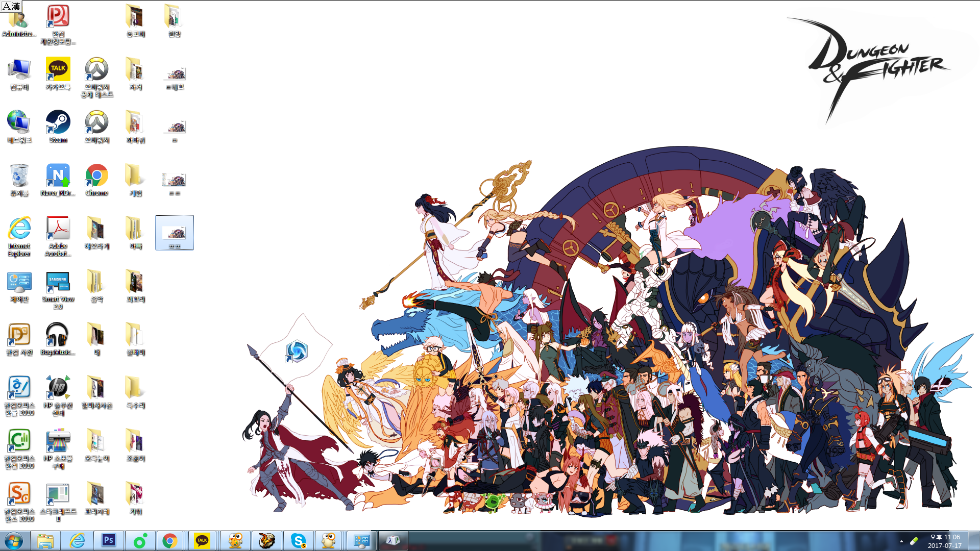Click the green pill tray icon
980x551 pixels.
[914, 541]
